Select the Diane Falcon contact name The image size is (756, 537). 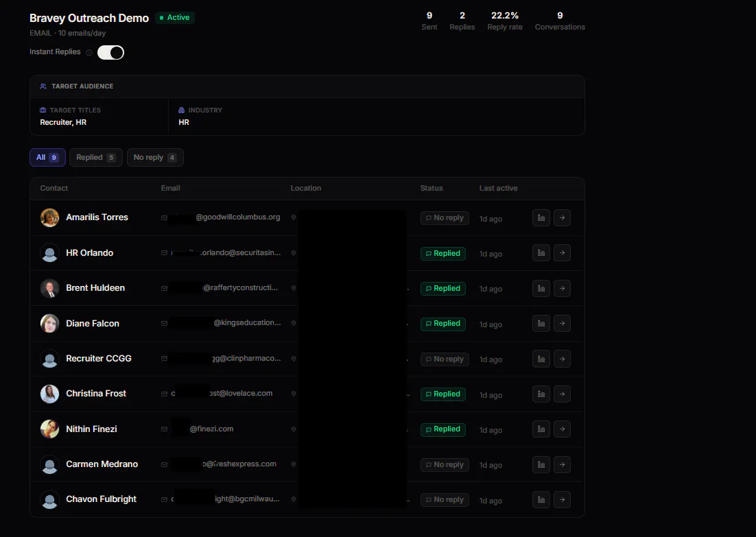93,324
